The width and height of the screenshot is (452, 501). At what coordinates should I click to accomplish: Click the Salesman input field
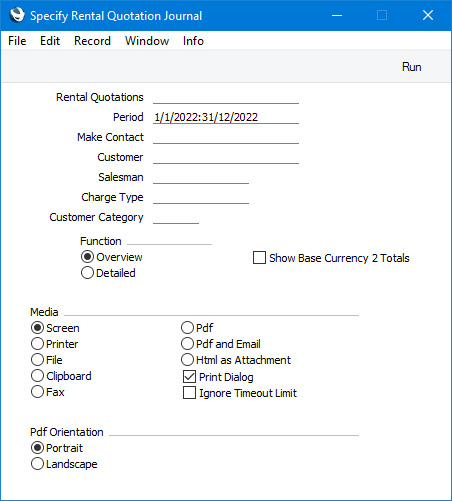pyautogui.click(x=201, y=177)
